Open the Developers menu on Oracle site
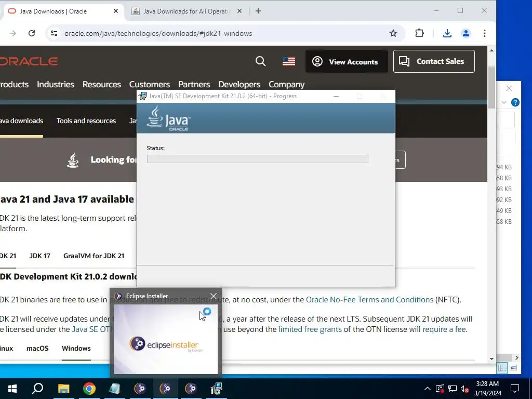The image size is (532, 399). (239, 84)
